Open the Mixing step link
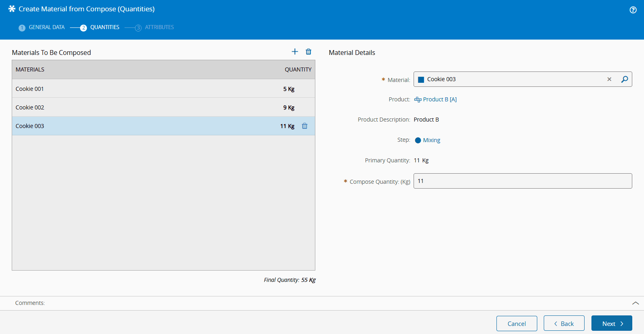Screen dimensions: 644x334 [431, 140]
